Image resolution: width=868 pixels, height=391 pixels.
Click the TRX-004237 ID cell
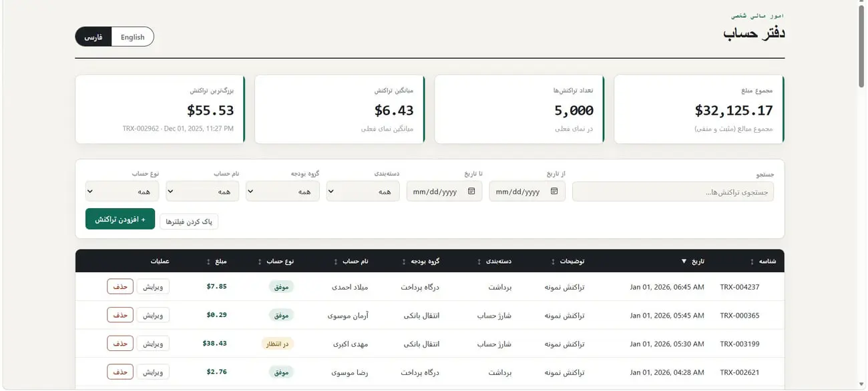point(740,287)
